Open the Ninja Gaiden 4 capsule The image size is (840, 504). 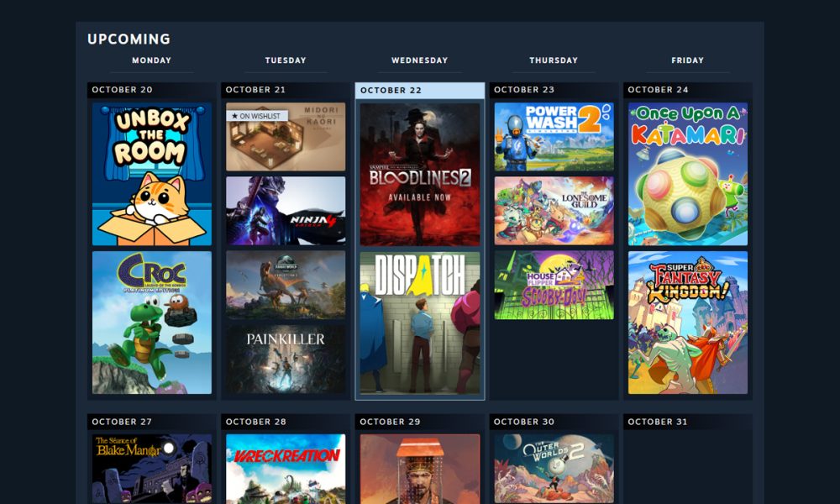(x=286, y=211)
